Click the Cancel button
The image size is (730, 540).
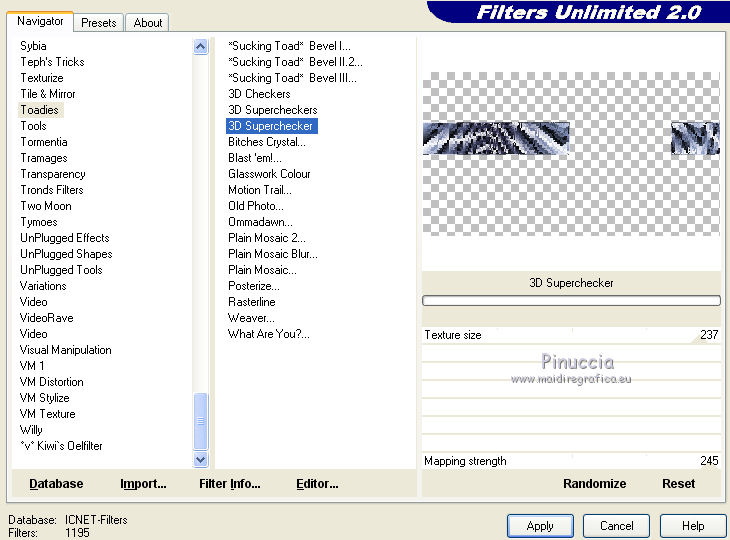(x=616, y=526)
